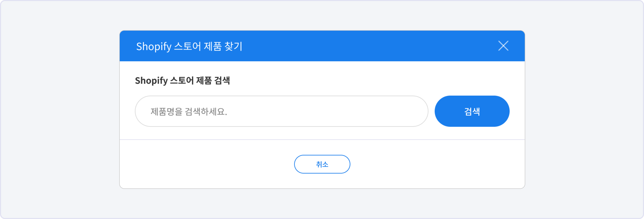Click the 취소 button
Viewport: 644px width, 219px height.
pyautogui.click(x=322, y=164)
